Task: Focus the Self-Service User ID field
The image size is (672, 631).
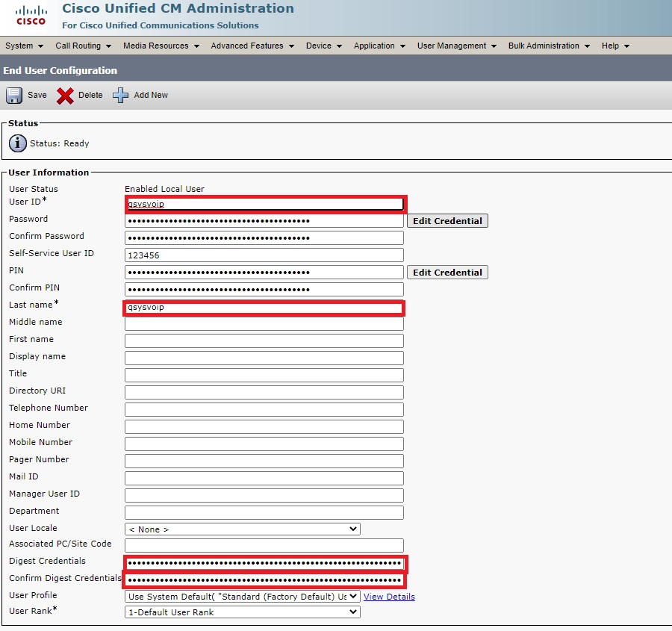Action: pyautogui.click(x=264, y=255)
